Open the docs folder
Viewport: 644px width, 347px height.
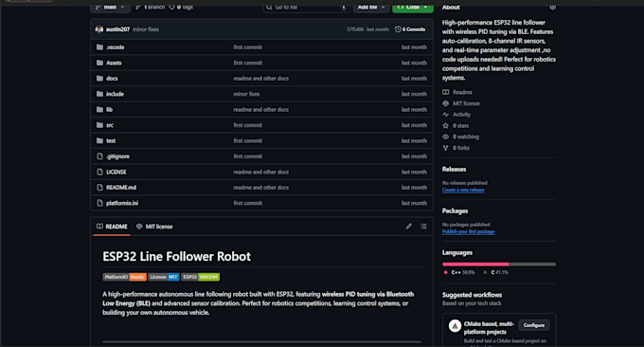point(112,79)
